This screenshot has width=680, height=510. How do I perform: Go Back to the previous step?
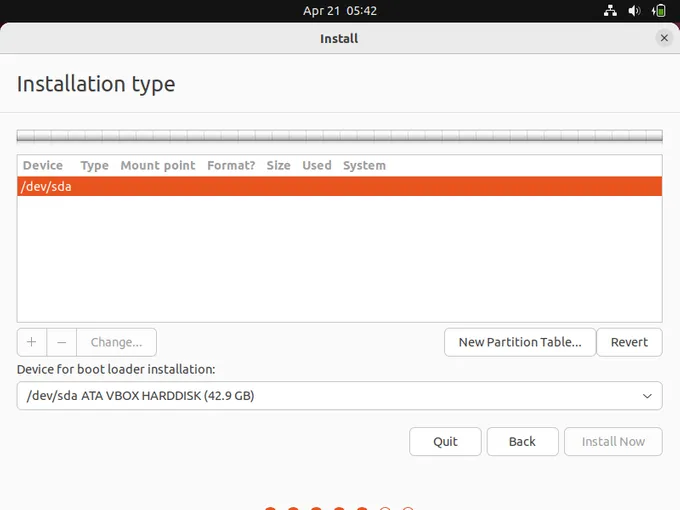(522, 442)
